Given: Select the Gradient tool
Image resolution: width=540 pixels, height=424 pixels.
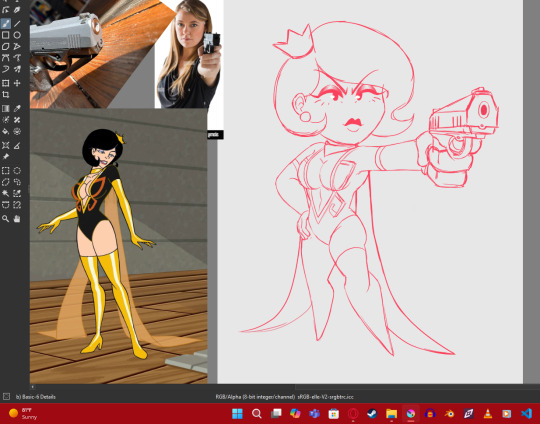Looking at the screenshot, I should 6,108.
